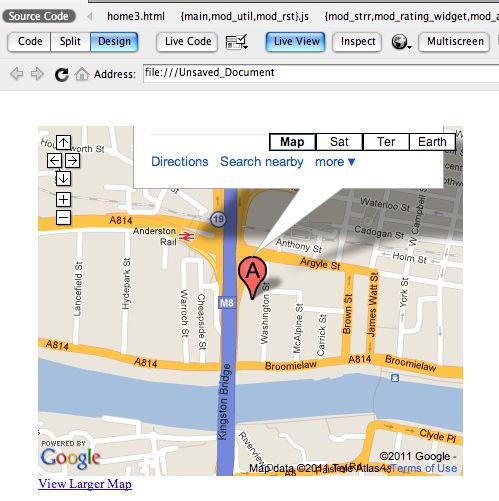Viewport: 499px width, 501px height.
Task: Pan the map right with arrow control
Action: pos(72,161)
